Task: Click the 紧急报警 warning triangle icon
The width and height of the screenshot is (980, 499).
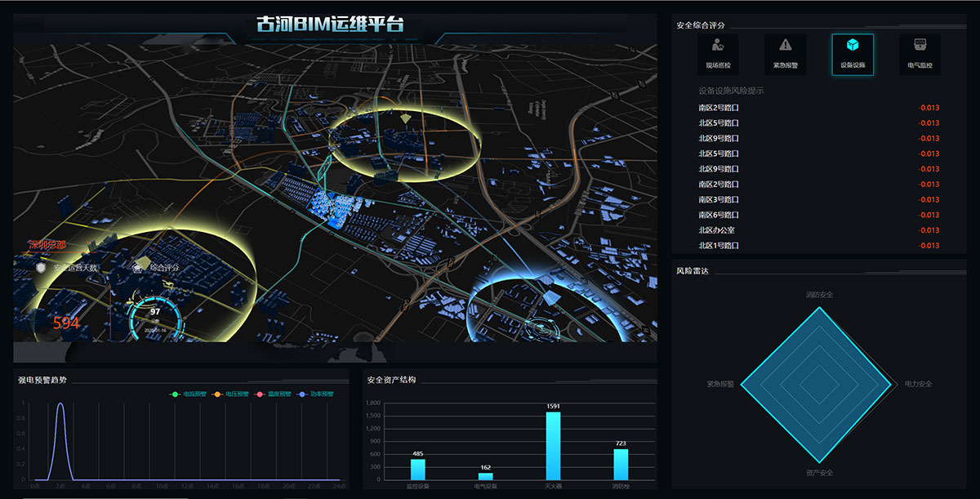Action: click(785, 47)
